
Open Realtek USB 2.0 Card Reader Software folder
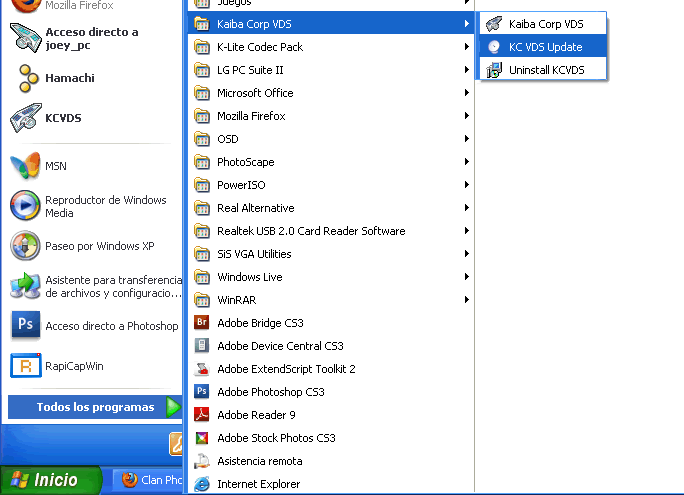coord(331,231)
